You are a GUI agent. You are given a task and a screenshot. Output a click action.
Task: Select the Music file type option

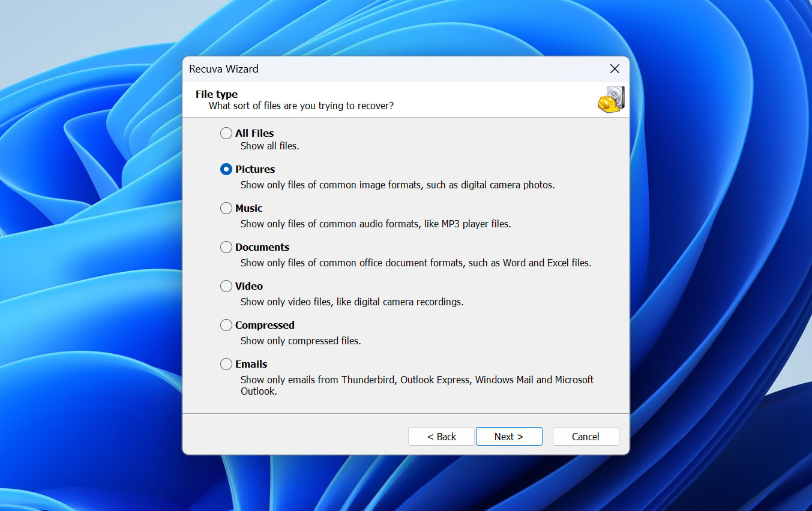pyautogui.click(x=226, y=208)
